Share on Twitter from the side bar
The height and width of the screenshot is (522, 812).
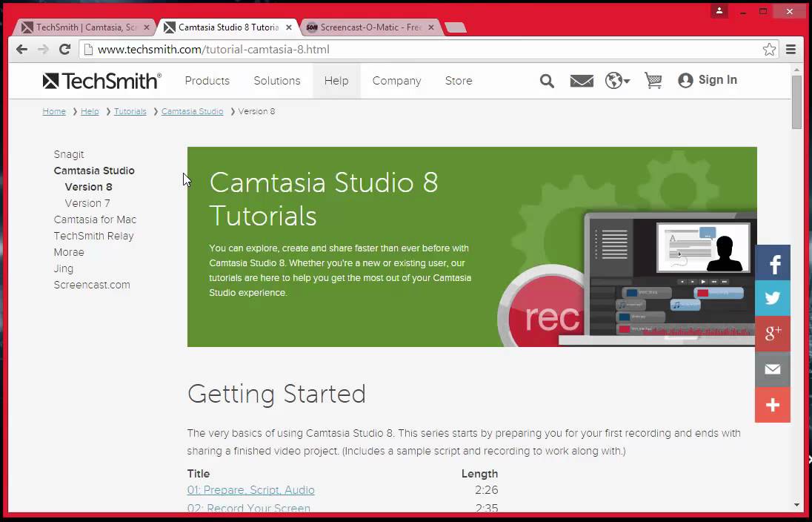pos(773,298)
